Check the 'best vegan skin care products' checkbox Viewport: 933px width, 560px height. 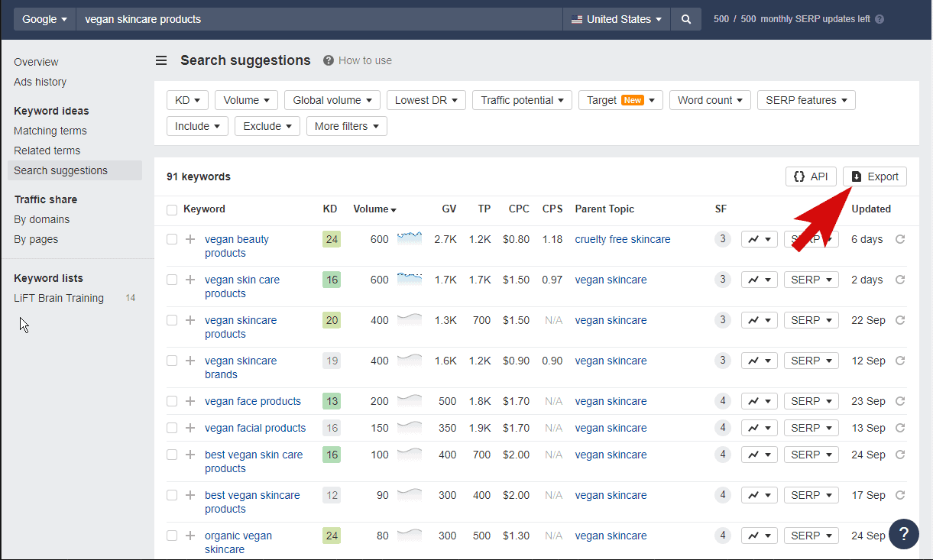coord(172,455)
